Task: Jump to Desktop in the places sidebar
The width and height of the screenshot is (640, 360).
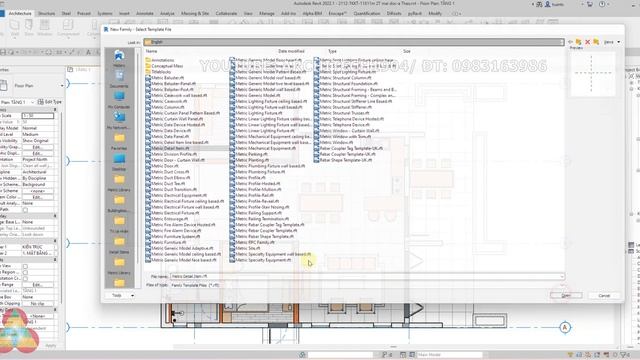Action: click(x=119, y=162)
